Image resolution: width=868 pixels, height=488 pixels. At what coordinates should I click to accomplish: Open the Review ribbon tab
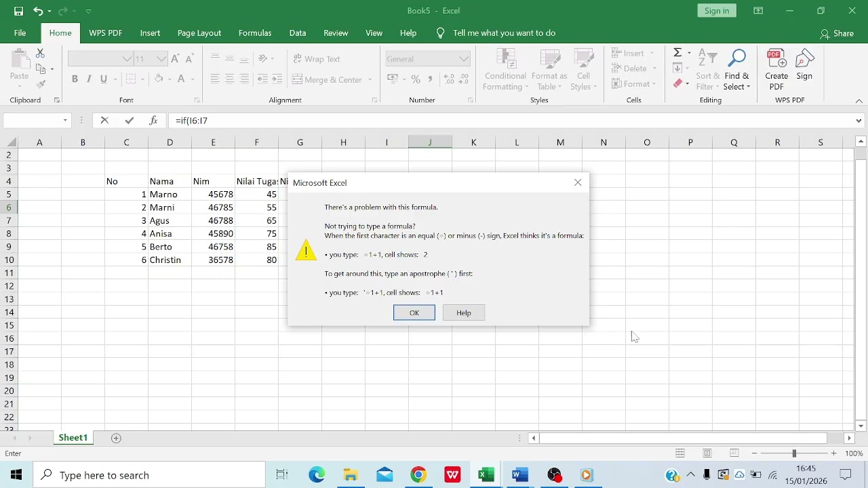tap(336, 33)
